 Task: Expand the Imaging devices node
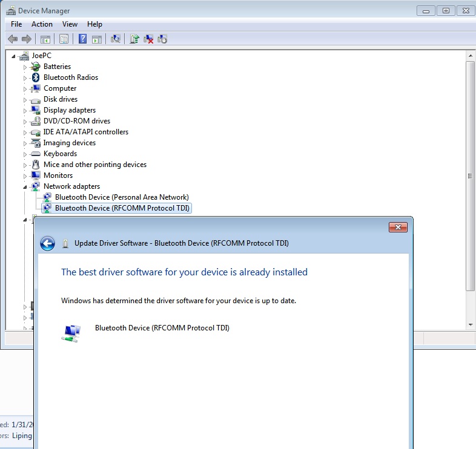(x=25, y=143)
